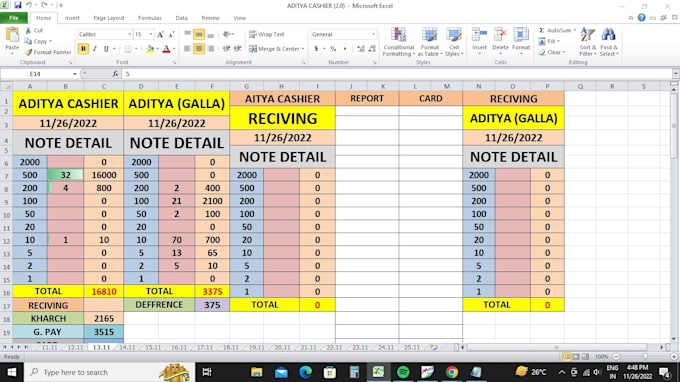Toggle Italic formatting

tap(95, 49)
